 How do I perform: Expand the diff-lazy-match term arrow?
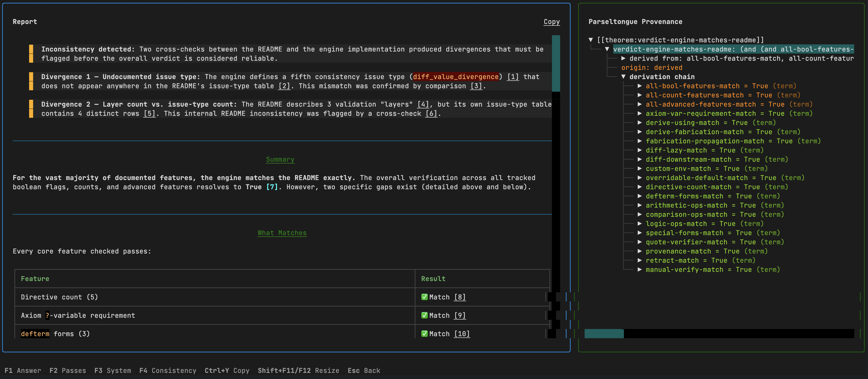tap(640, 150)
